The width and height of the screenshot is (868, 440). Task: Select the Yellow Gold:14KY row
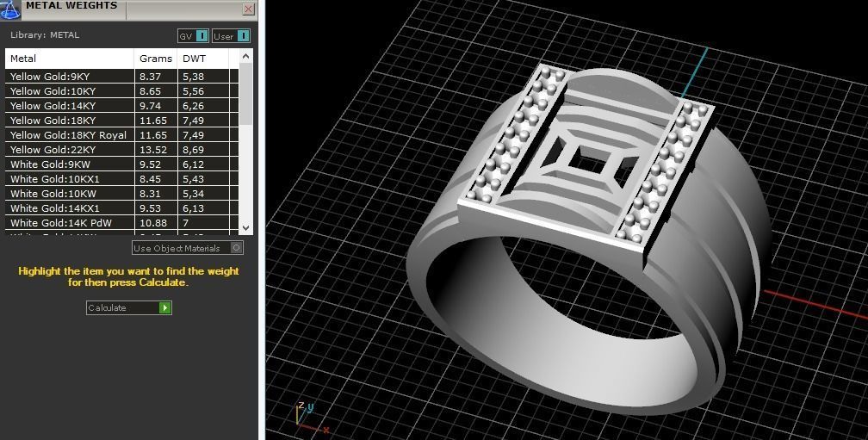coord(122,106)
